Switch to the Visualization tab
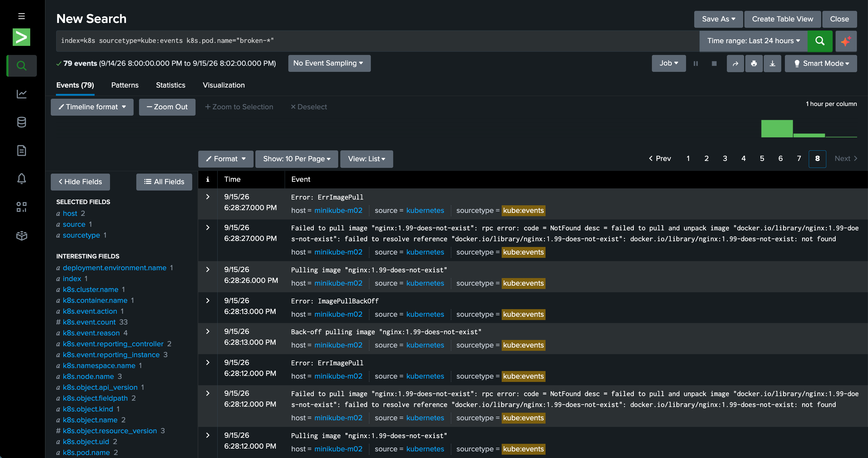The height and width of the screenshot is (458, 868). pos(224,85)
